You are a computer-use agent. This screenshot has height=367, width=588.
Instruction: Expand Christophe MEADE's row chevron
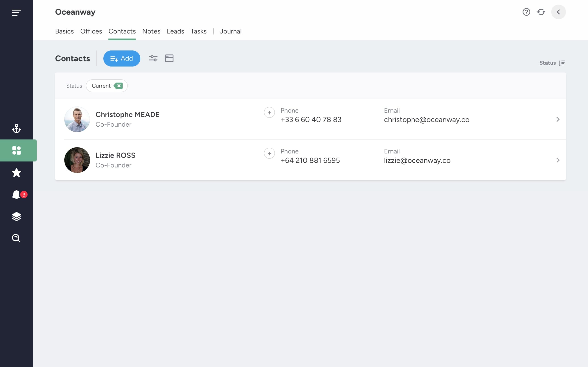[558, 119]
